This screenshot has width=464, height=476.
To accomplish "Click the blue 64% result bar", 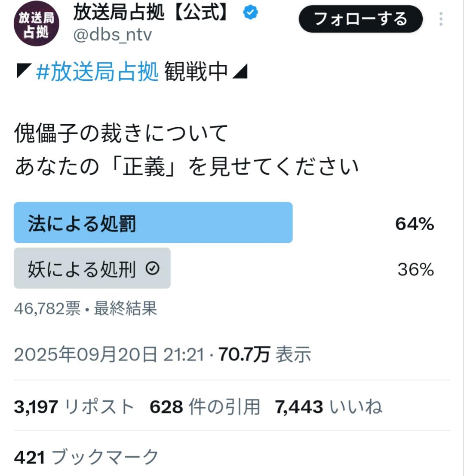I will (x=215, y=223).
